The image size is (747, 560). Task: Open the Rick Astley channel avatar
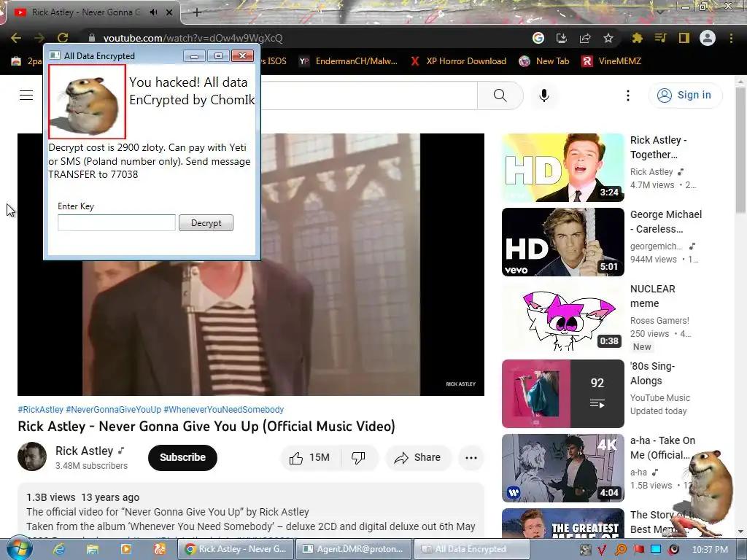coord(32,456)
